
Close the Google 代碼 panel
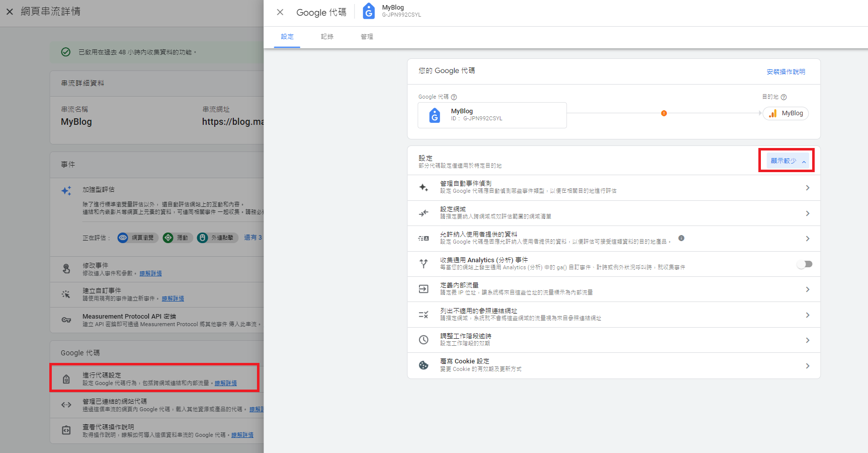280,12
